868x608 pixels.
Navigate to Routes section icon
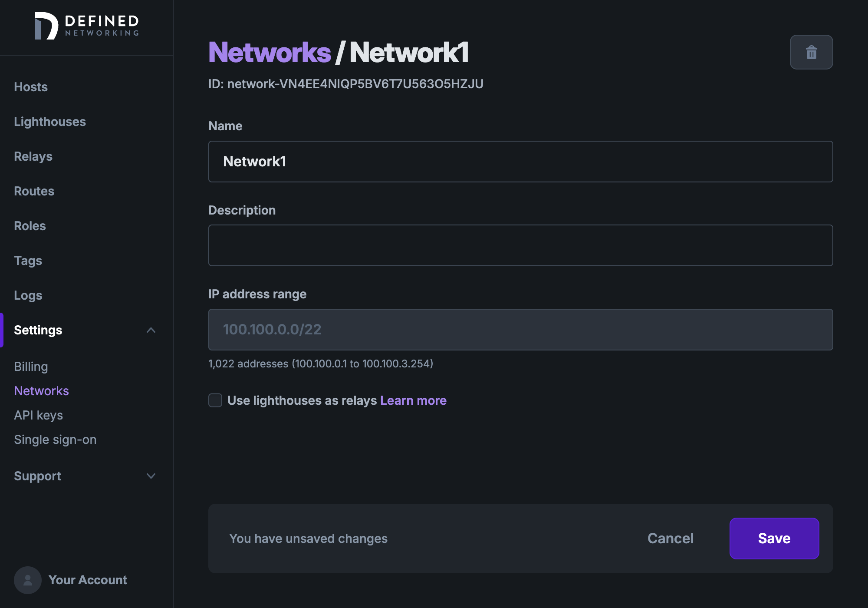34,190
